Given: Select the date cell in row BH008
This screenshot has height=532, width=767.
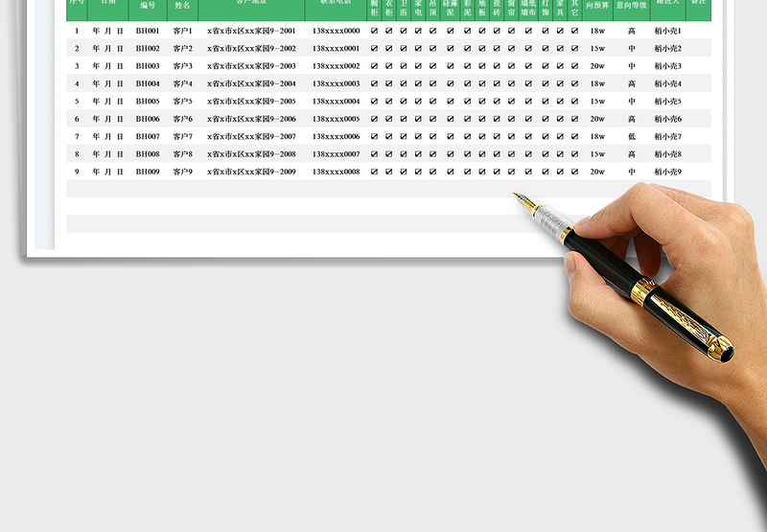Looking at the screenshot, I should [x=107, y=154].
